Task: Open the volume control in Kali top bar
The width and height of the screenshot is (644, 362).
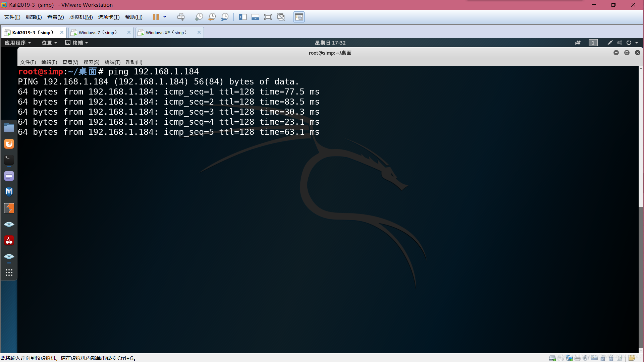Action: point(619,43)
